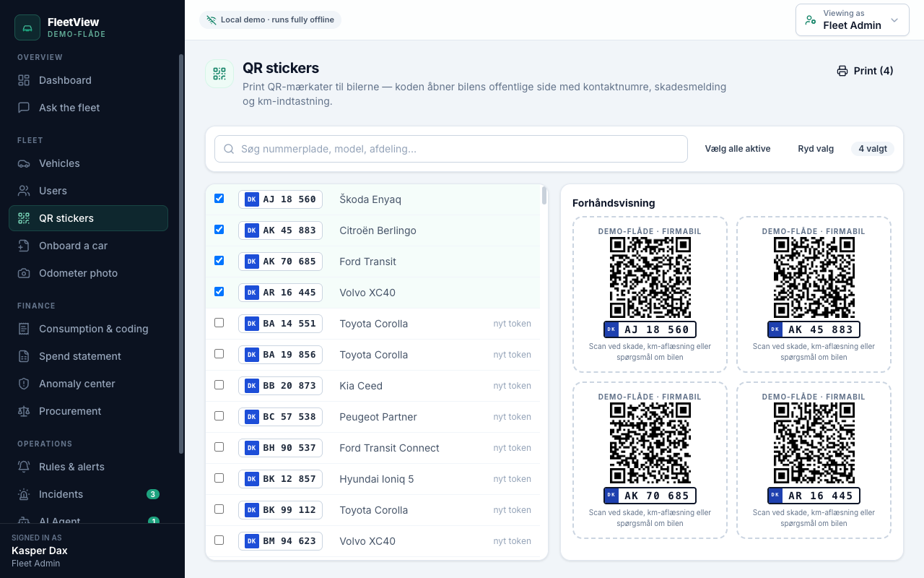Viewport: 924px width, 578px height.
Task: Click Vælg alle aktive button
Action: (x=738, y=149)
